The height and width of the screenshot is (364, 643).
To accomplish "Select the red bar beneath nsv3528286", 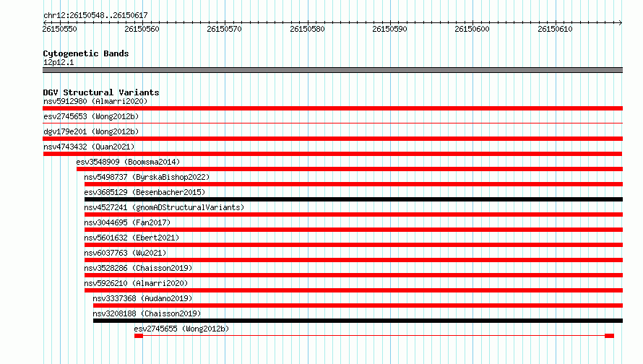I will click(x=353, y=275).
